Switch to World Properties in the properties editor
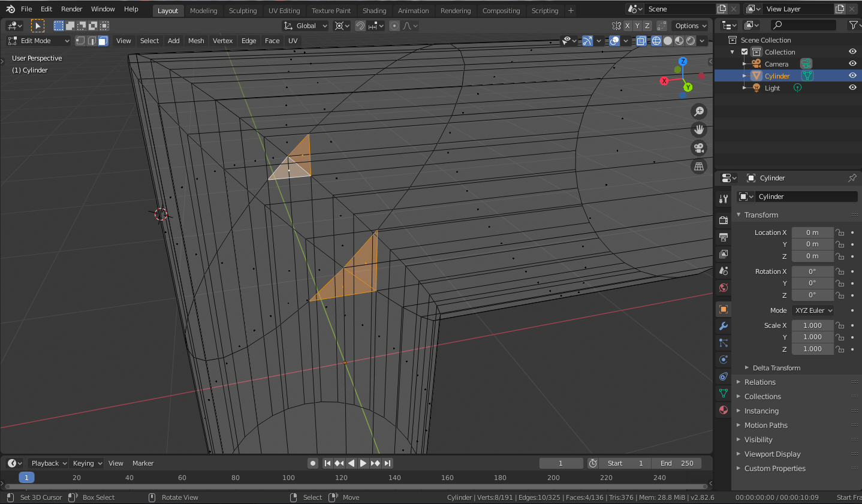The image size is (862, 504). [723, 288]
